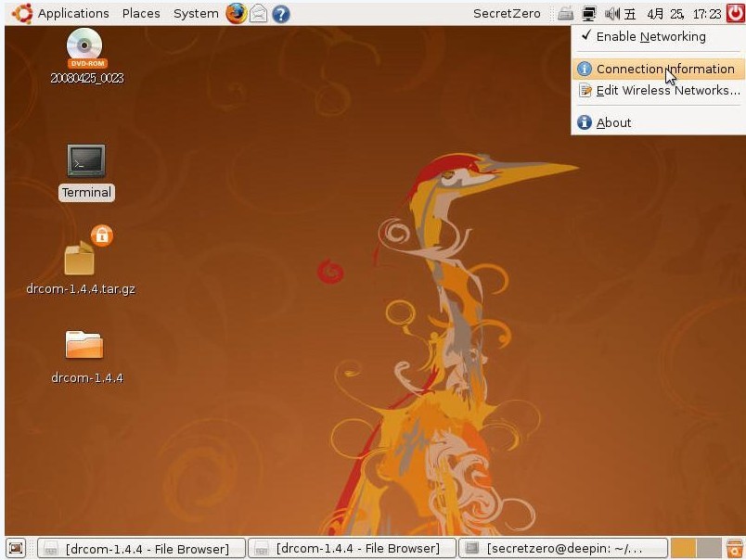Click the Show Desktop button

[x=16, y=549]
